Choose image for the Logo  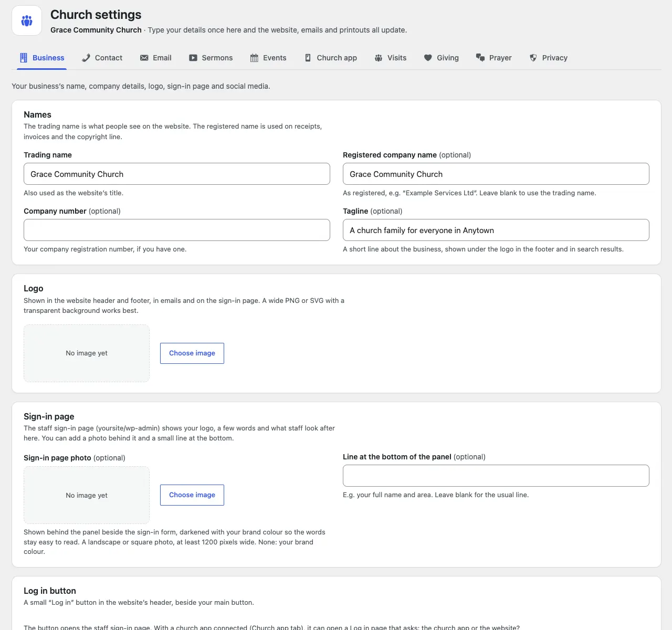192,353
